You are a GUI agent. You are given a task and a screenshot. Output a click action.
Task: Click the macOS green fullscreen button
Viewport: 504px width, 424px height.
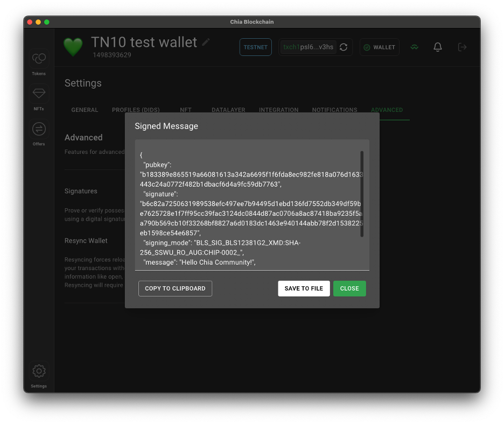pyautogui.click(x=47, y=22)
